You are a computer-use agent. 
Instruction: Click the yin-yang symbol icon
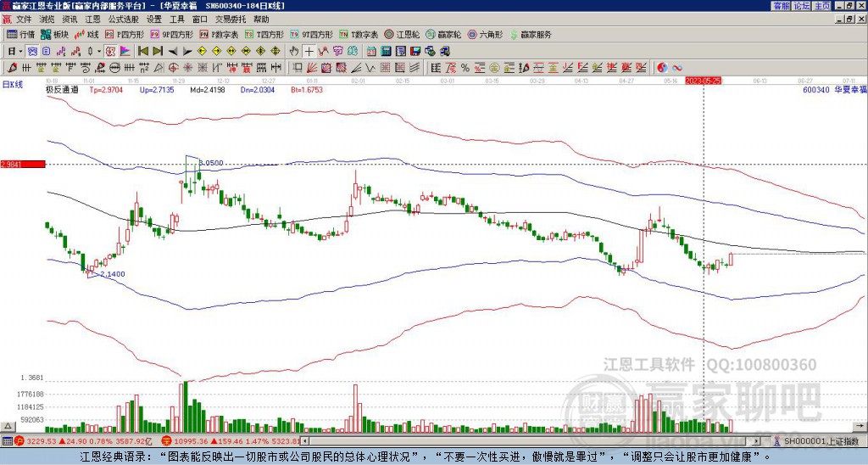(x=662, y=68)
